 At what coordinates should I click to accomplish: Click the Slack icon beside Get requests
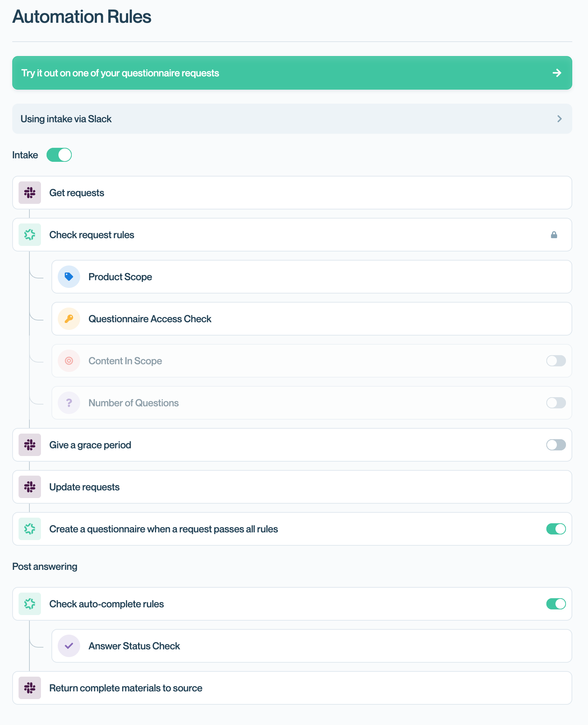[x=30, y=193]
